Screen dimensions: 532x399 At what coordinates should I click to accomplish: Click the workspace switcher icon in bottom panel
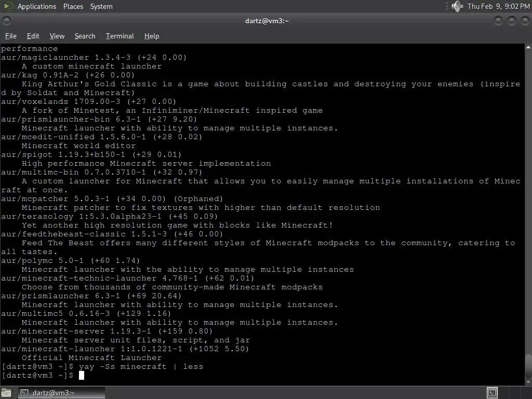pyautogui.click(x=492, y=393)
